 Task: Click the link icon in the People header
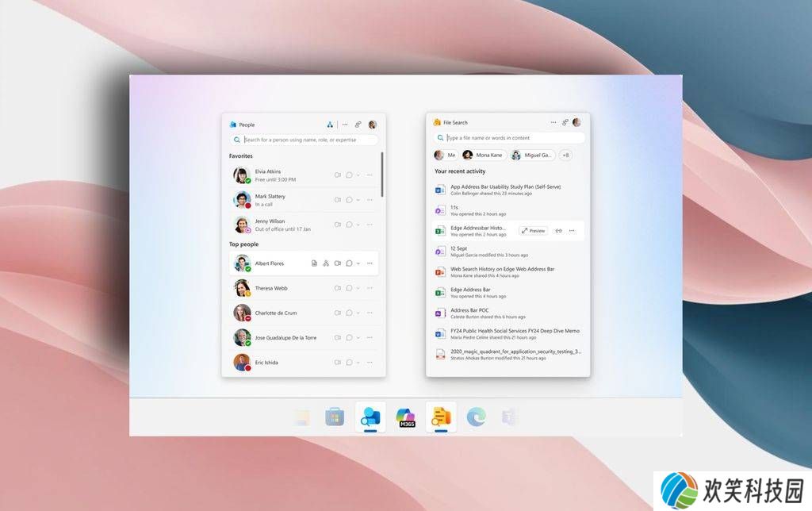(x=358, y=125)
